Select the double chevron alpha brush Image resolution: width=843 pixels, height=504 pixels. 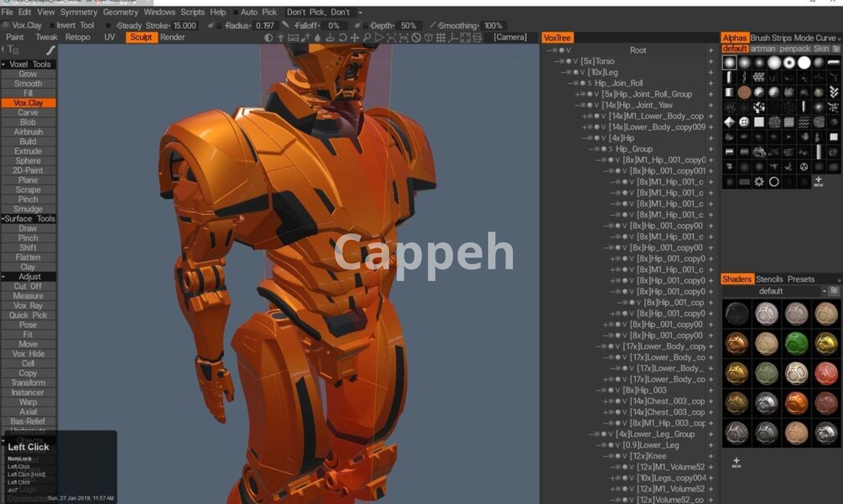834,92
